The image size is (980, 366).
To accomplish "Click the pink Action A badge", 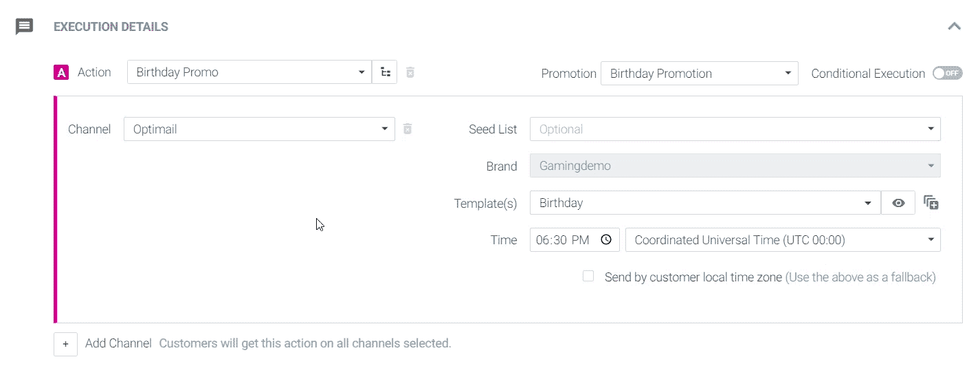I will click(x=61, y=72).
